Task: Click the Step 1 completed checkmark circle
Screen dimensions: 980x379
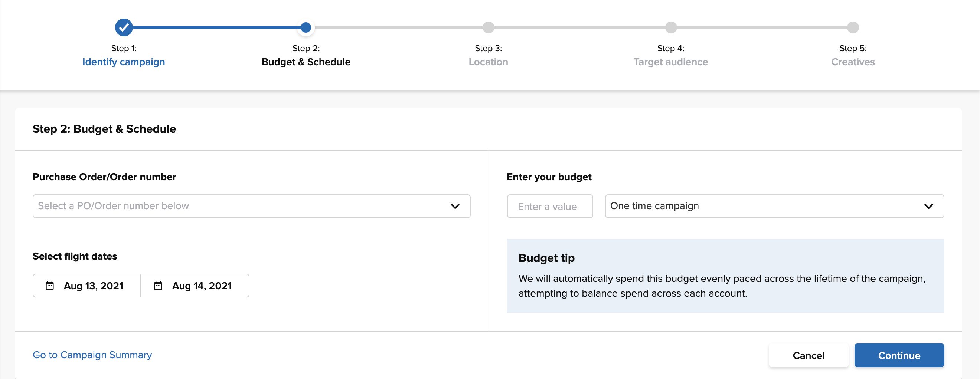Action: (x=124, y=27)
